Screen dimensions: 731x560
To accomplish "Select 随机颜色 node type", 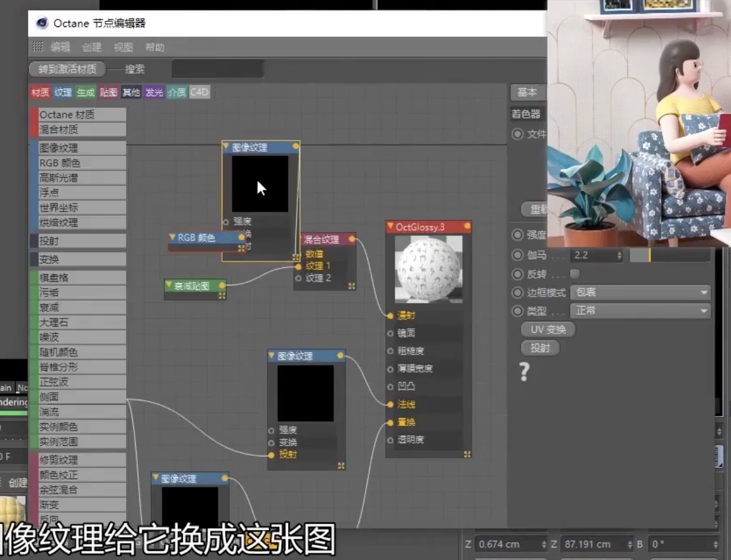I will tap(78, 352).
